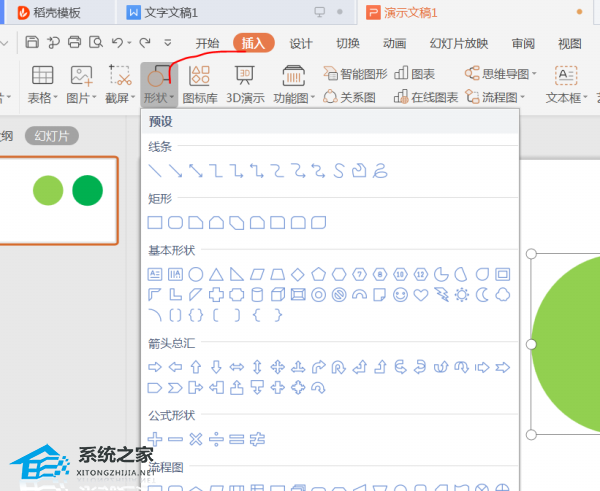The image size is (600, 491).
Task: Choose the plus sign formula shape
Action: pos(155,439)
